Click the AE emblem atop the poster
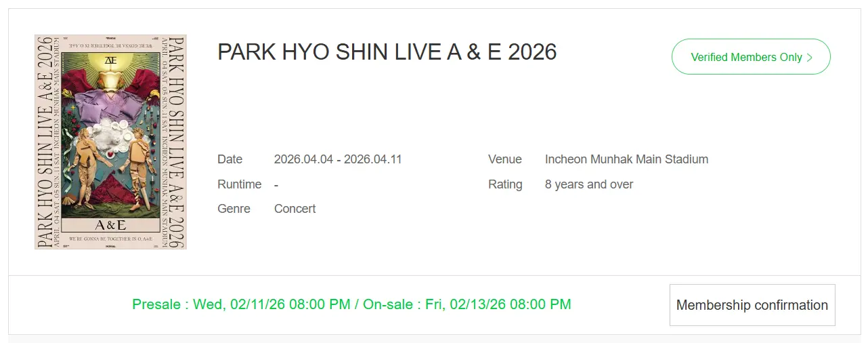868x343 pixels. click(x=110, y=60)
